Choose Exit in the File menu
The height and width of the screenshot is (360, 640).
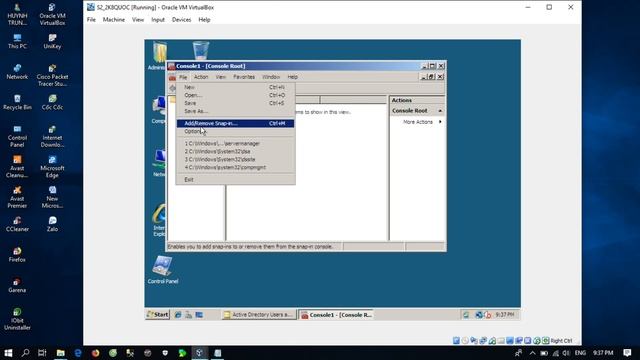[235, 180]
